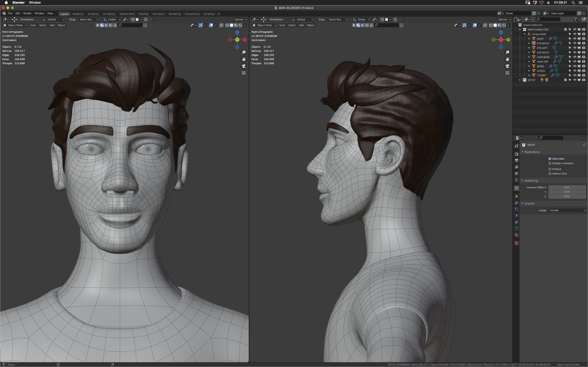Click the pan hand icon in right viewport
The height and width of the screenshot is (367, 588).
(507, 59)
